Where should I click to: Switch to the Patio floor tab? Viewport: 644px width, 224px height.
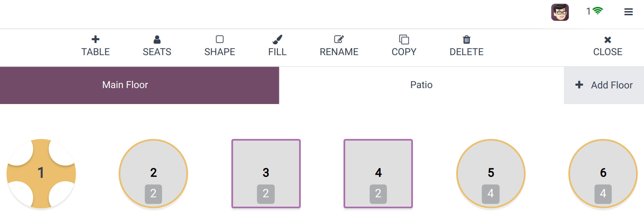click(422, 85)
